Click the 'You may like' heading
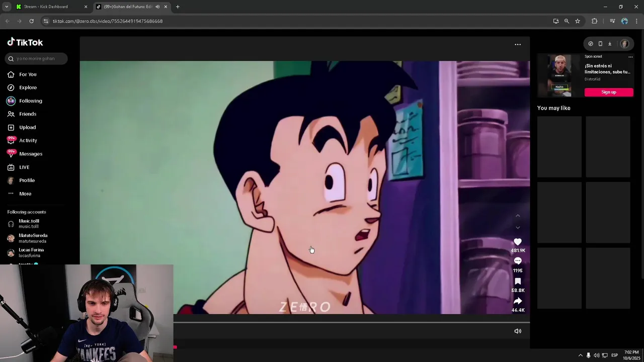This screenshot has width=644, height=362. (x=553, y=108)
